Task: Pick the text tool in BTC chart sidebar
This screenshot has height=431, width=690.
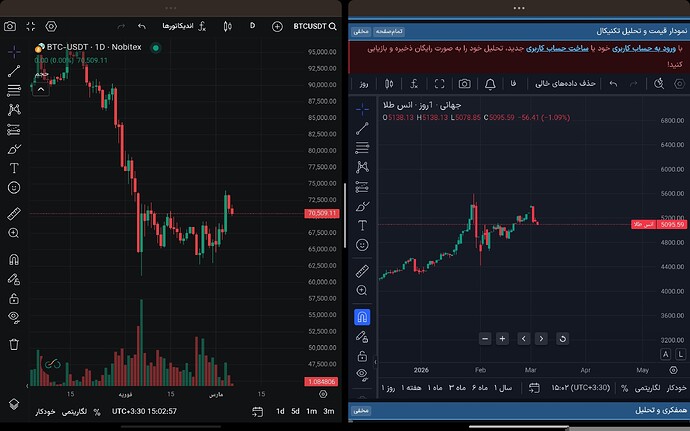Action: click(14, 168)
